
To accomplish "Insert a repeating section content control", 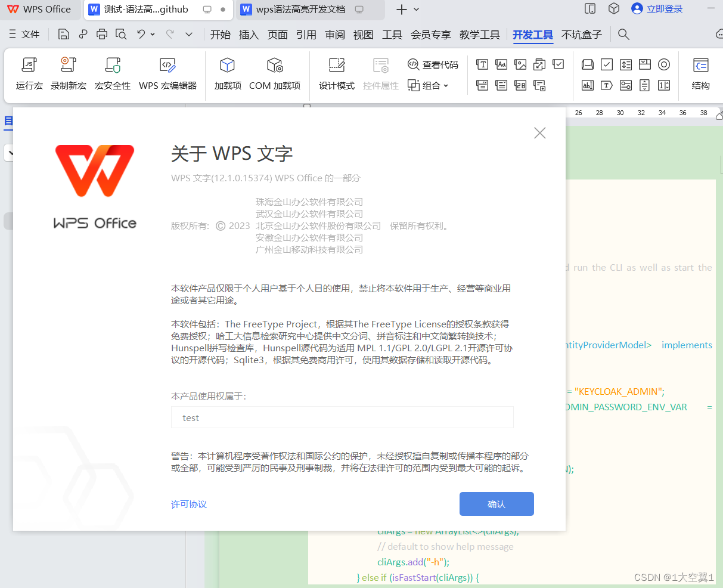I will (x=539, y=85).
